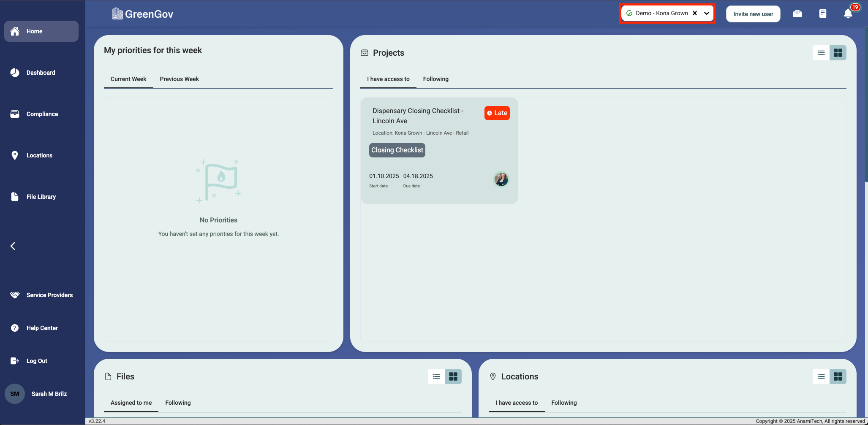
Task: Click the Sarah M Brilz profile name
Action: pos(49,394)
